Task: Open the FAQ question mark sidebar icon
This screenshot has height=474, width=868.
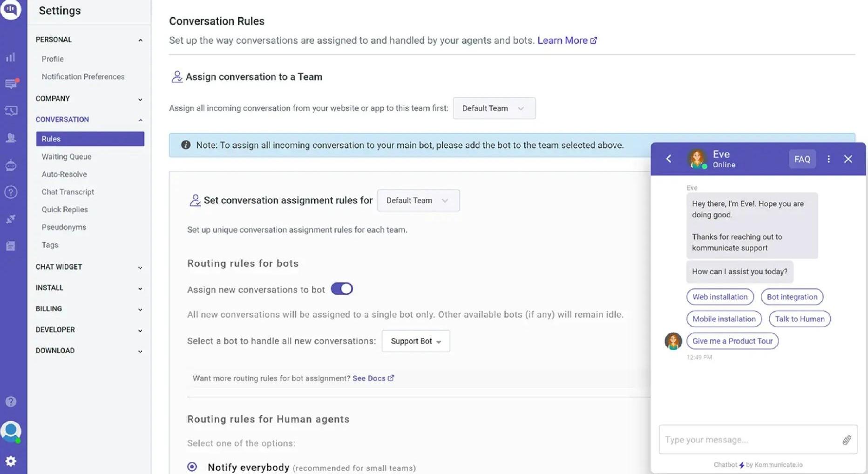Action: pos(11,192)
